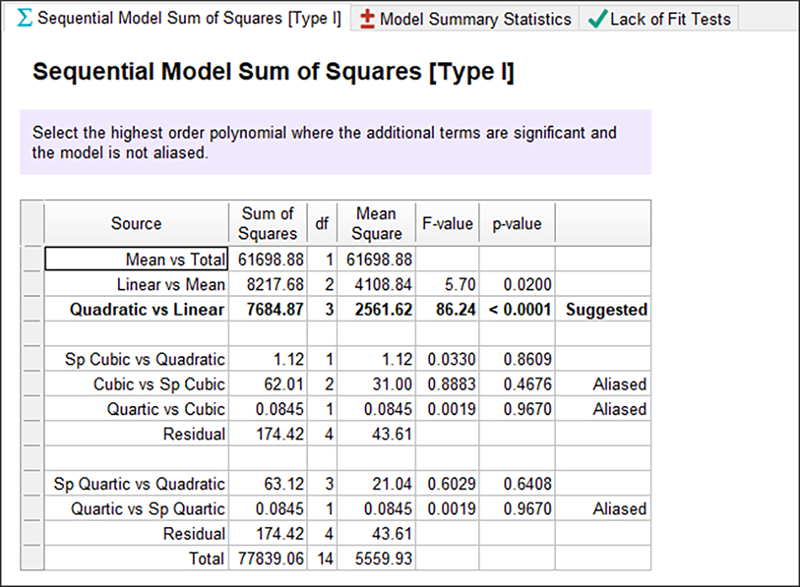Click the Sum of Squares column header

tap(267, 224)
